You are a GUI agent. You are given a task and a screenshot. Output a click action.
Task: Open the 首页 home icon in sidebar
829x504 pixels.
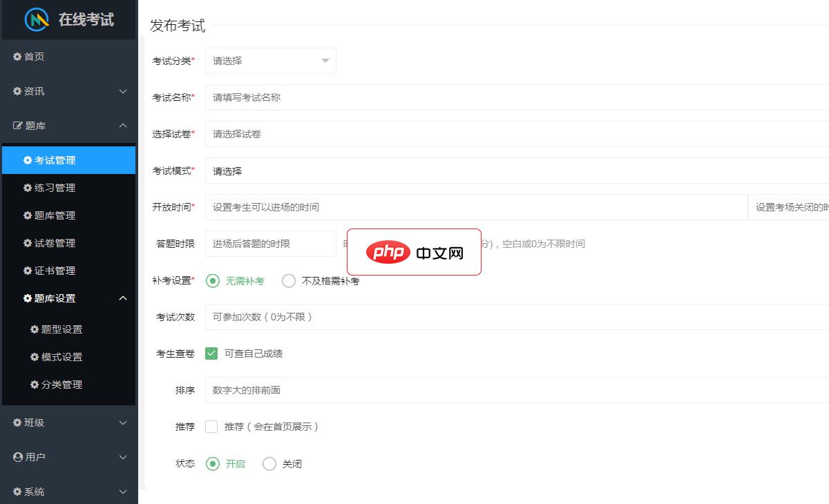pos(17,57)
